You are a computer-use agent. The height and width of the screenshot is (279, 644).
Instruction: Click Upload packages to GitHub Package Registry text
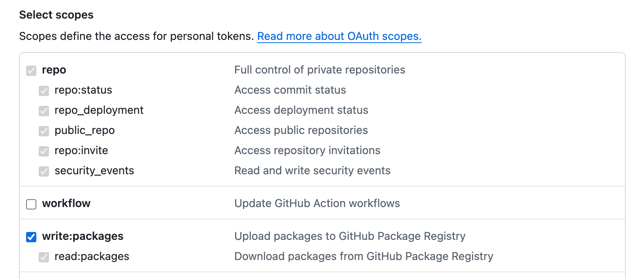pos(350,236)
